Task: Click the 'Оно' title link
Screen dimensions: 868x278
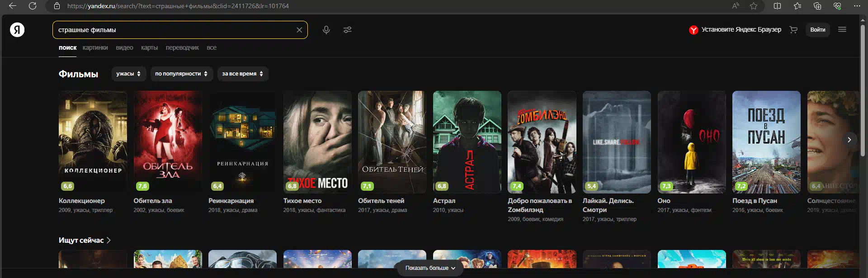Action: click(x=664, y=201)
